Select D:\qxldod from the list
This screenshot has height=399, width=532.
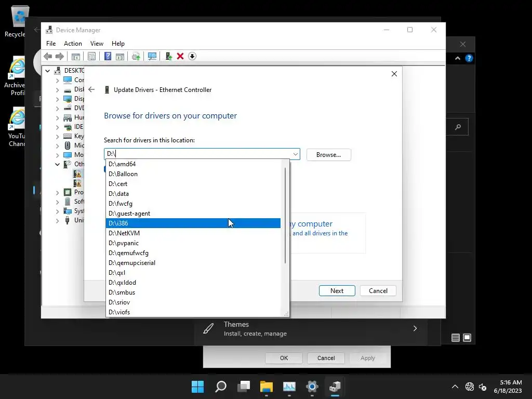(x=193, y=282)
